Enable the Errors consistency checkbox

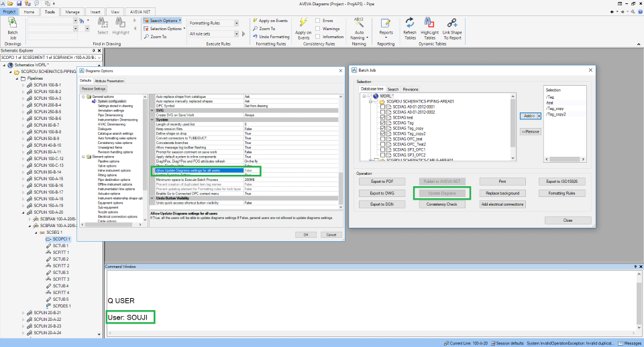coord(318,21)
